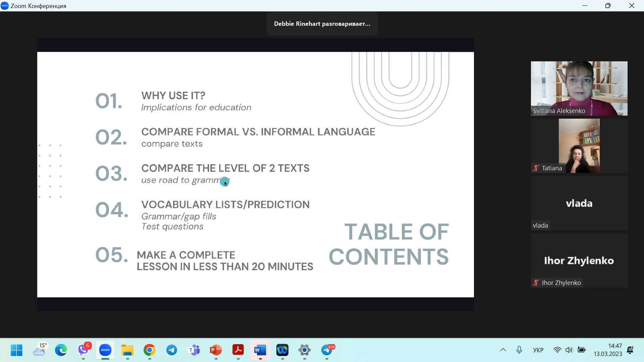Screen dimensions: 644x362
Task: Open volume control speaker icon
Action: coord(569,350)
